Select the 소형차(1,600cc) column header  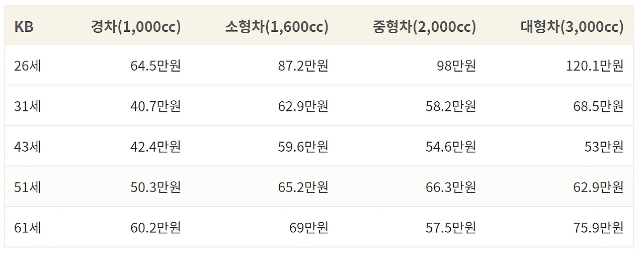click(277, 27)
